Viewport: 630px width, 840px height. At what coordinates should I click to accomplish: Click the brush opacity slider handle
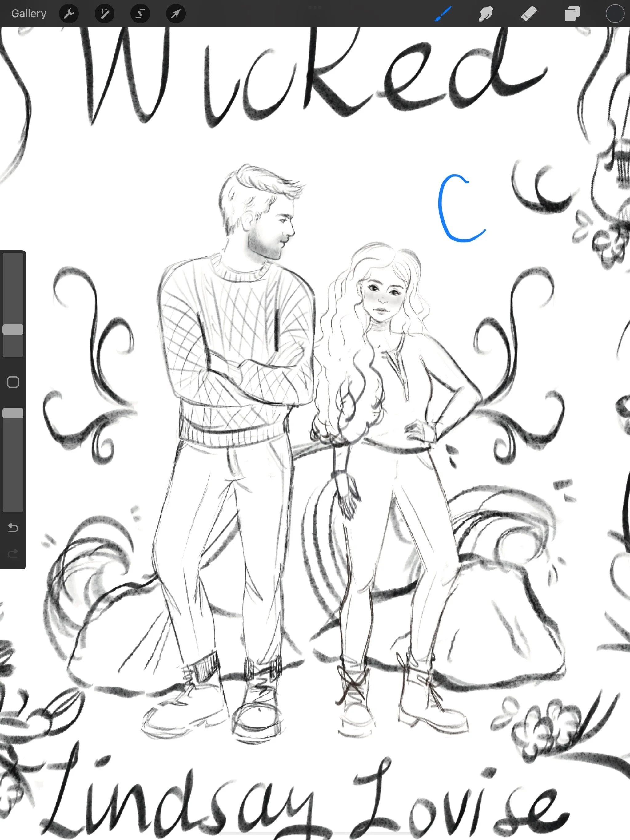click(13, 413)
